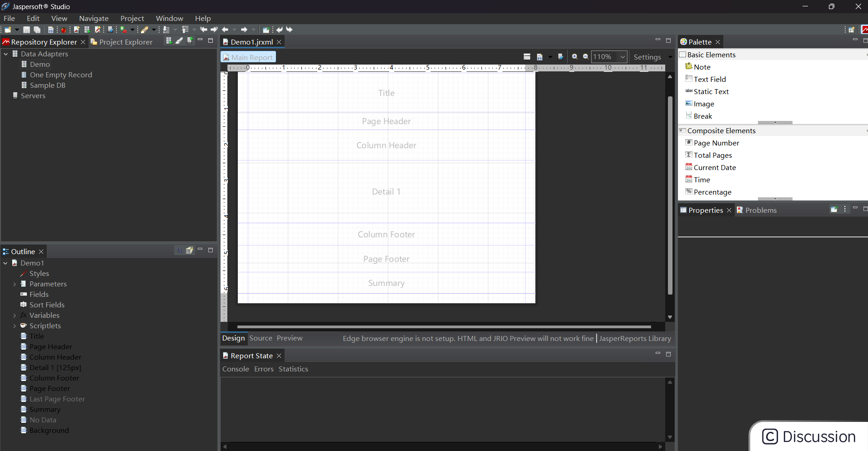Click the Discussion button
The image size is (868, 451).
(x=809, y=436)
